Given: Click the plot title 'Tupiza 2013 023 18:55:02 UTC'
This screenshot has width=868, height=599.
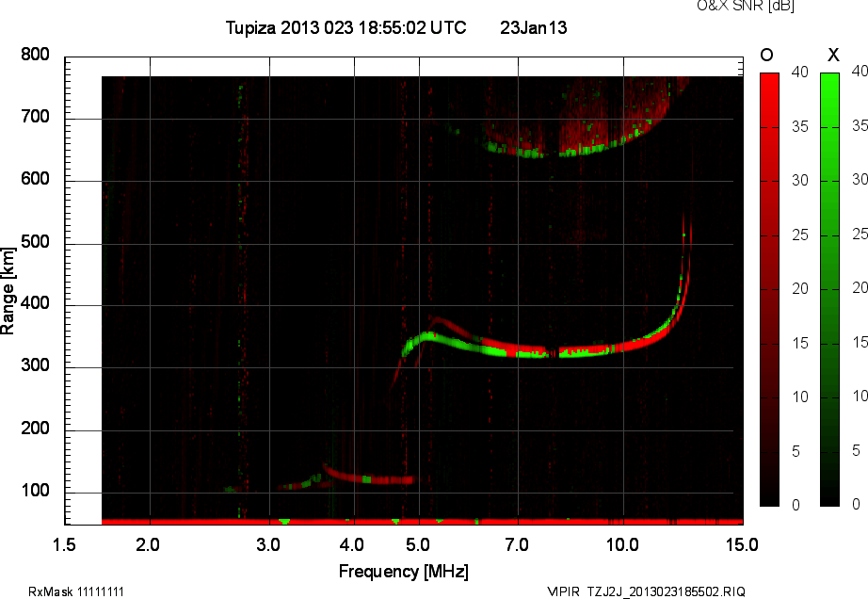Looking at the screenshot, I should tap(346, 27).
